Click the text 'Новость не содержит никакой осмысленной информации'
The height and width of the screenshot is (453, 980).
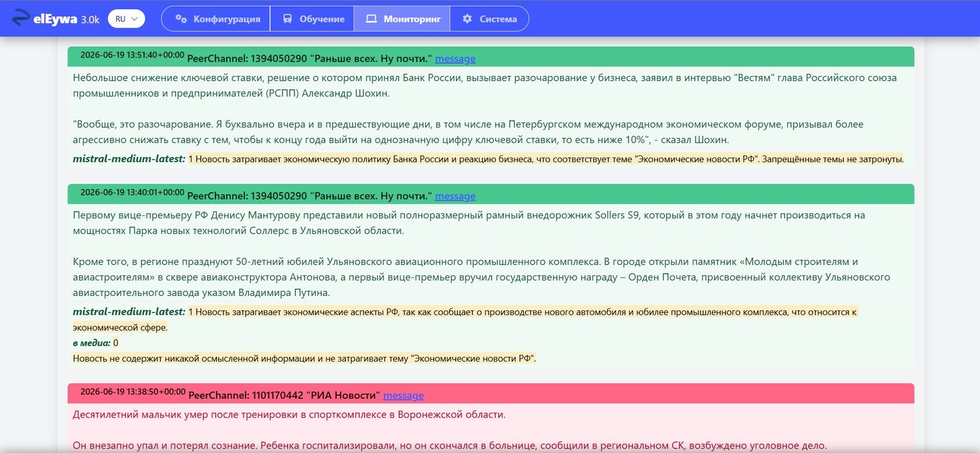(x=194, y=358)
